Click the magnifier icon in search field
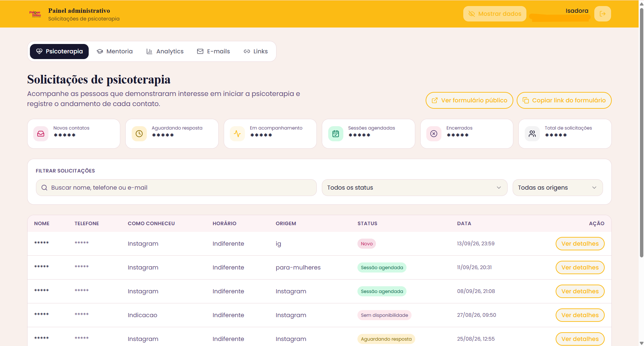The height and width of the screenshot is (346, 644). click(x=44, y=188)
